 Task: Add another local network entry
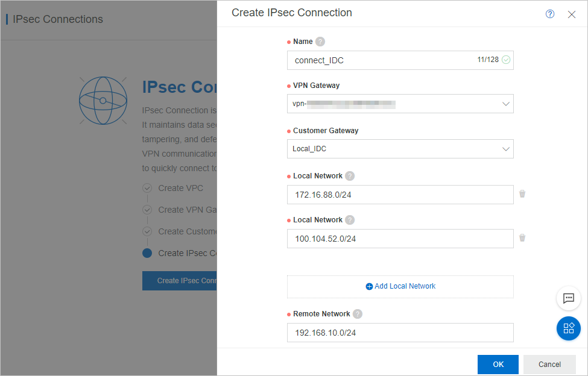[x=400, y=286]
